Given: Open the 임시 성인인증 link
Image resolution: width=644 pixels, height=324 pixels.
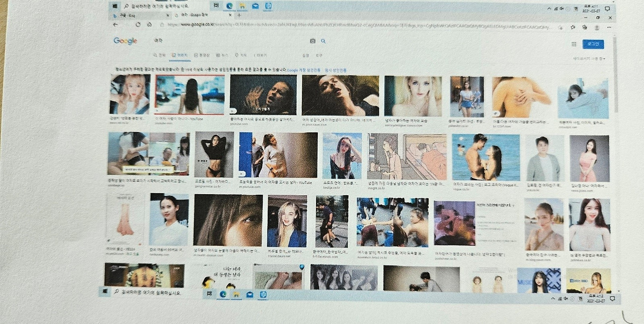Looking at the screenshot, I should tap(336, 70).
